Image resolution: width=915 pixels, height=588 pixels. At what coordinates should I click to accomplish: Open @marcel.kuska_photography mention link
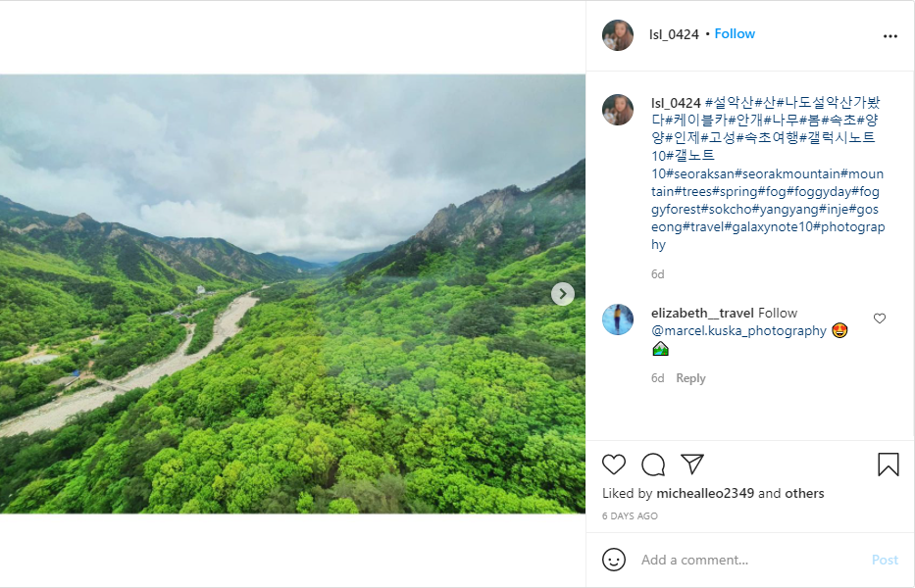click(x=738, y=331)
